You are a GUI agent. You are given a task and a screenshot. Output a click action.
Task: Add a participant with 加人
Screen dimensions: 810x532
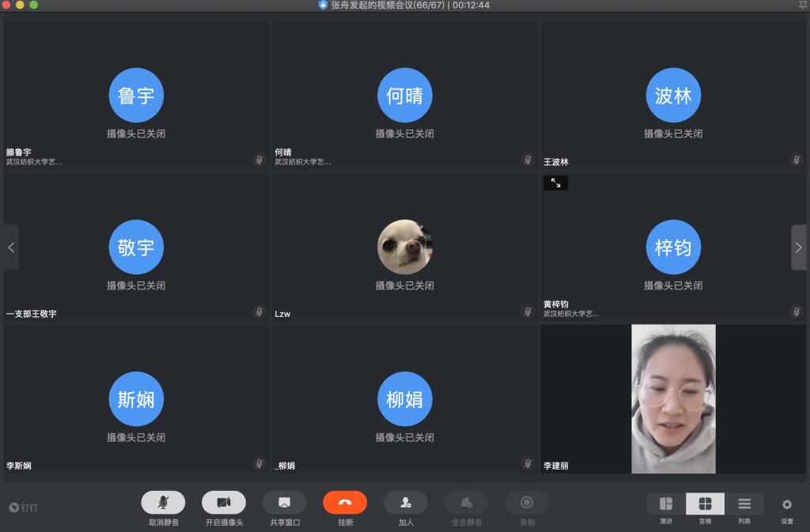[x=406, y=503]
